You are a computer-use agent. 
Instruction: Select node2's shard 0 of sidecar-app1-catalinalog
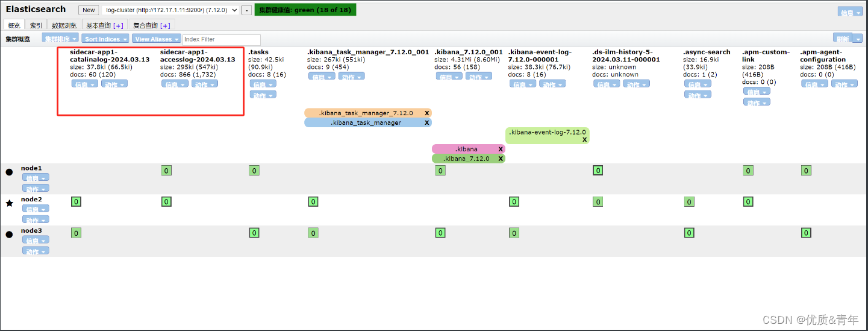click(x=76, y=201)
